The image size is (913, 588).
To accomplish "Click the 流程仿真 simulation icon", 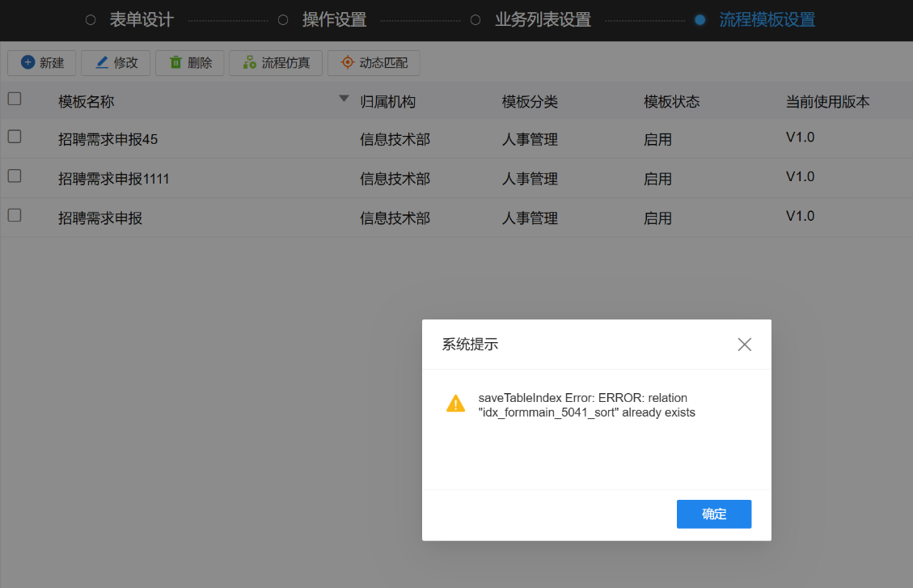I will [x=249, y=62].
